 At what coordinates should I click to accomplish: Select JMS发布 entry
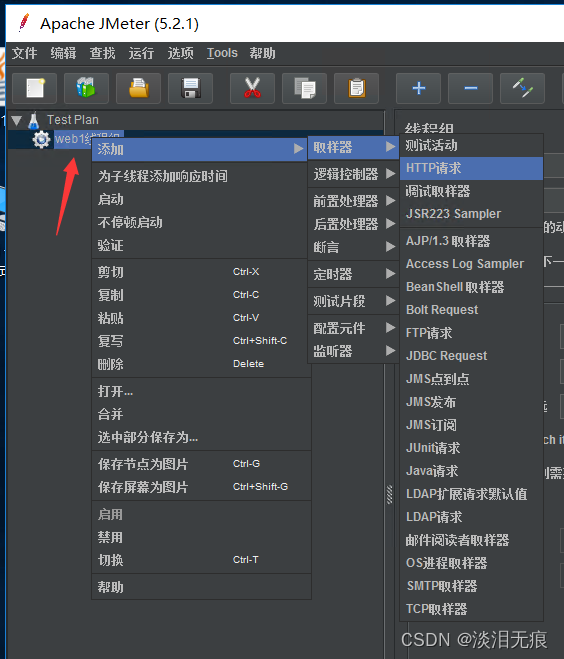(x=472, y=402)
